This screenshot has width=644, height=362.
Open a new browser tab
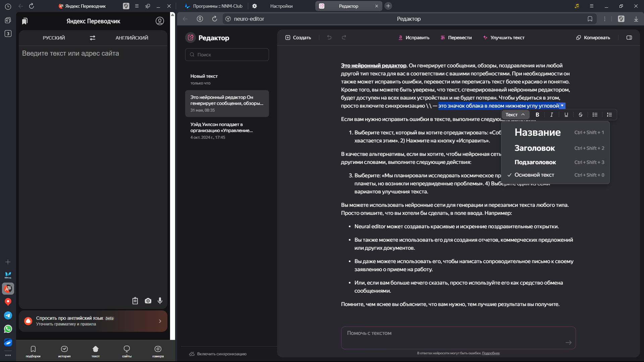[x=388, y=6]
